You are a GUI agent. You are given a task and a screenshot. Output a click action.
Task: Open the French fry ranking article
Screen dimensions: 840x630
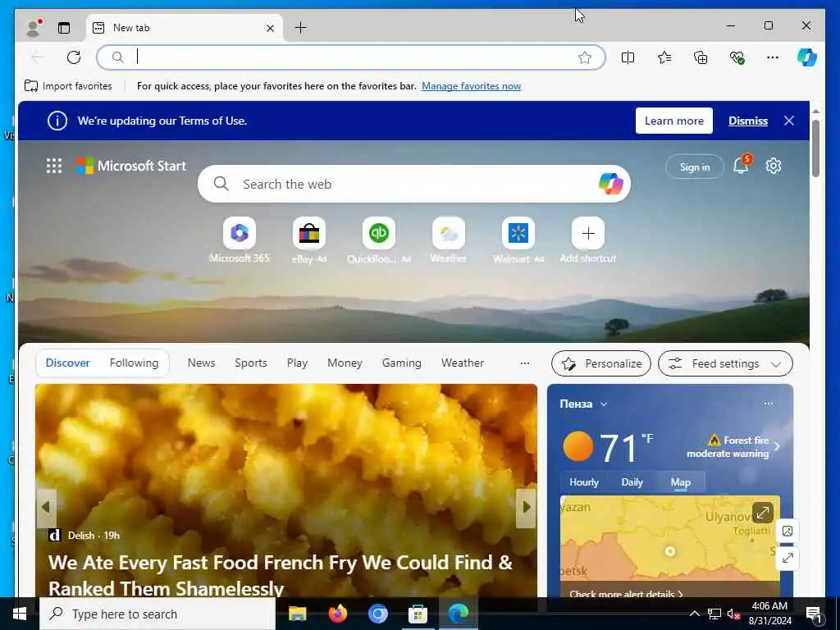coord(281,575)
